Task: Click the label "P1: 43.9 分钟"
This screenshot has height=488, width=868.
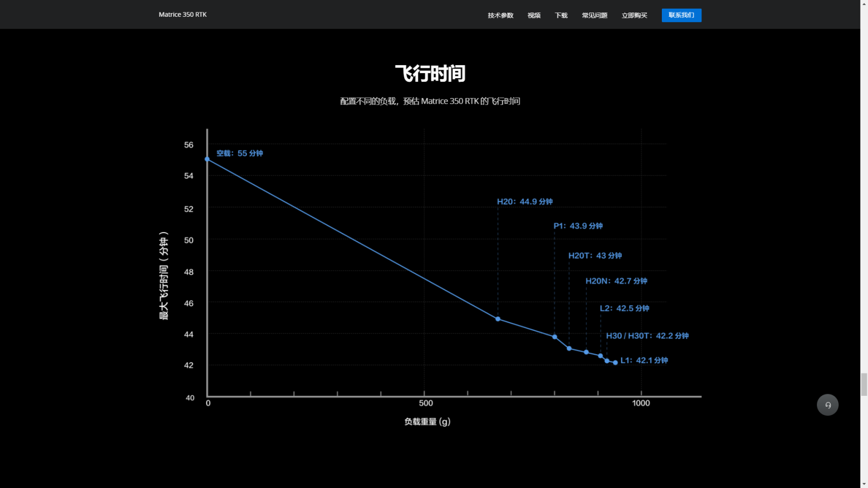Action: 578,226
